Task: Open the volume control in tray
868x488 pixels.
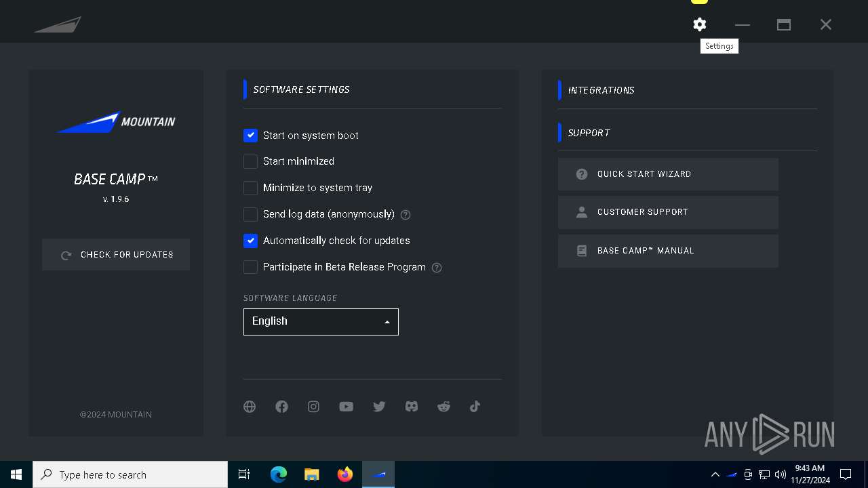Action: [x=781, y=474]
